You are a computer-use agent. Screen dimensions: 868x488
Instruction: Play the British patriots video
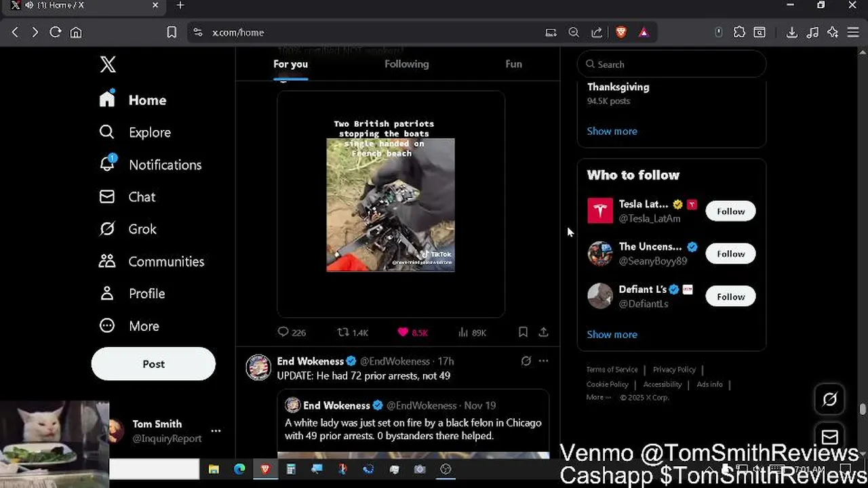click(x=391, y=205)
